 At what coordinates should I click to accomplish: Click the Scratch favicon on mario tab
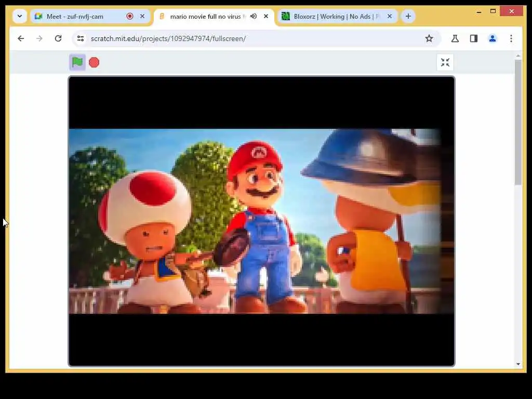[x=162, y=16]
